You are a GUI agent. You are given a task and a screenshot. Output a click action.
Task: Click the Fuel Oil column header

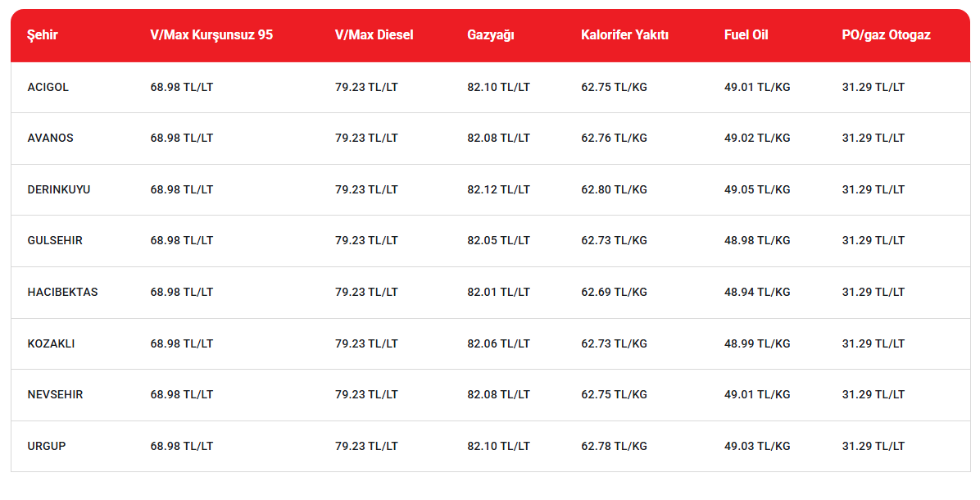746,35
